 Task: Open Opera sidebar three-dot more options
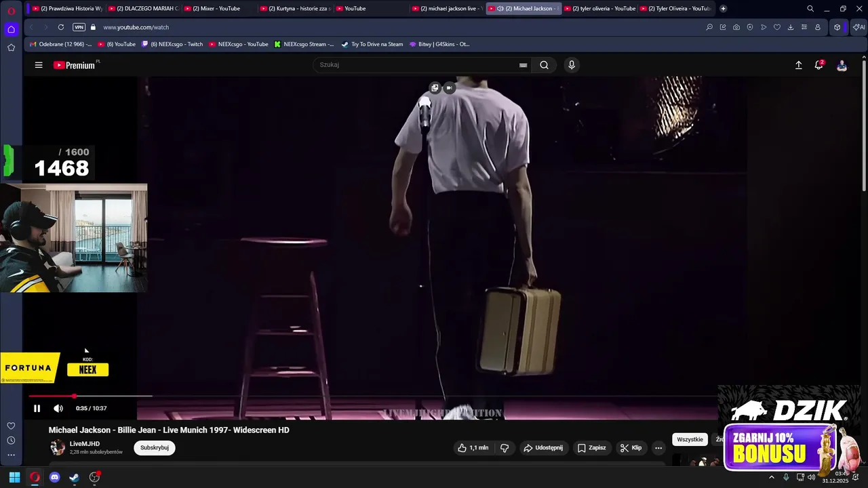click(11, 455)
